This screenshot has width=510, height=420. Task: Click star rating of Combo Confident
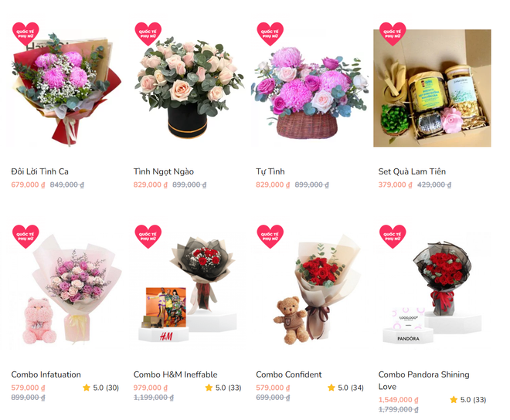[345, 388]
